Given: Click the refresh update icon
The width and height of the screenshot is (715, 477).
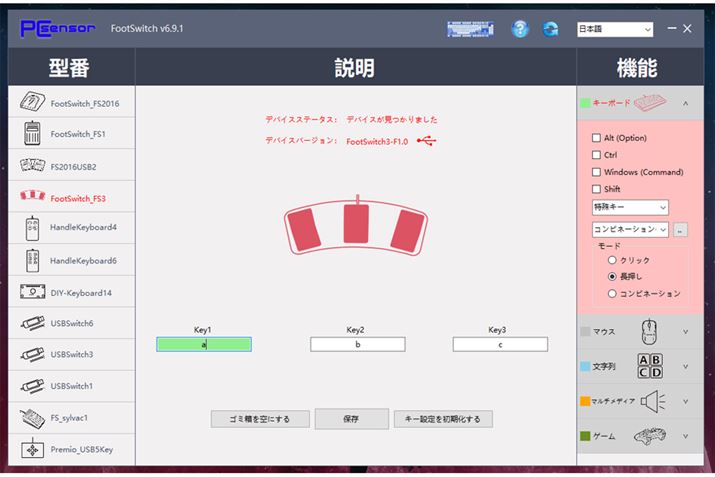Looking at the screenshot, I should coord(550,29).
